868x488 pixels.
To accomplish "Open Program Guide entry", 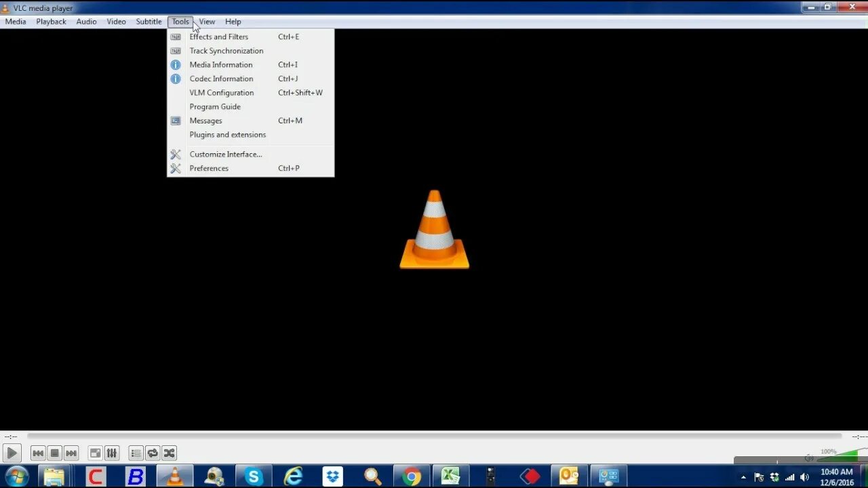I will coord(250,106).
